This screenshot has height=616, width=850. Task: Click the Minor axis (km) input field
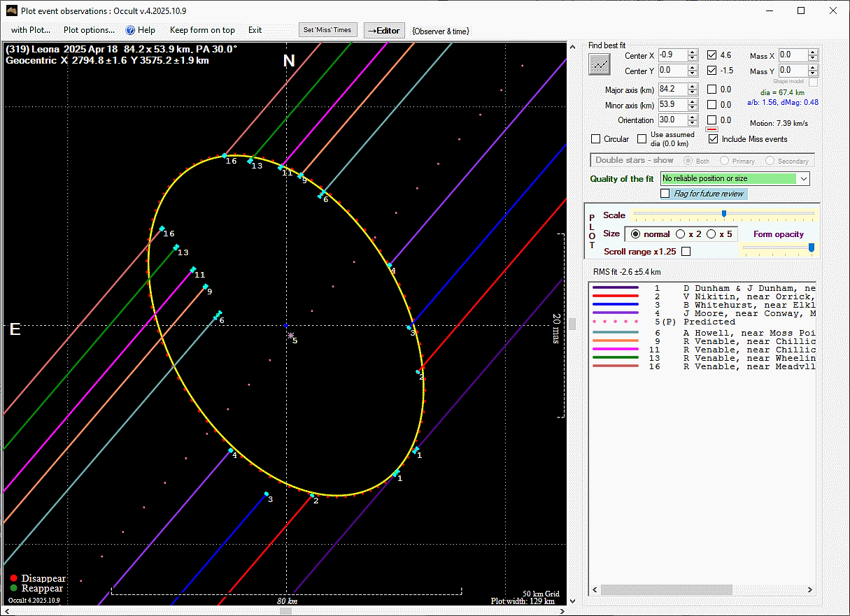pos(672,105)
